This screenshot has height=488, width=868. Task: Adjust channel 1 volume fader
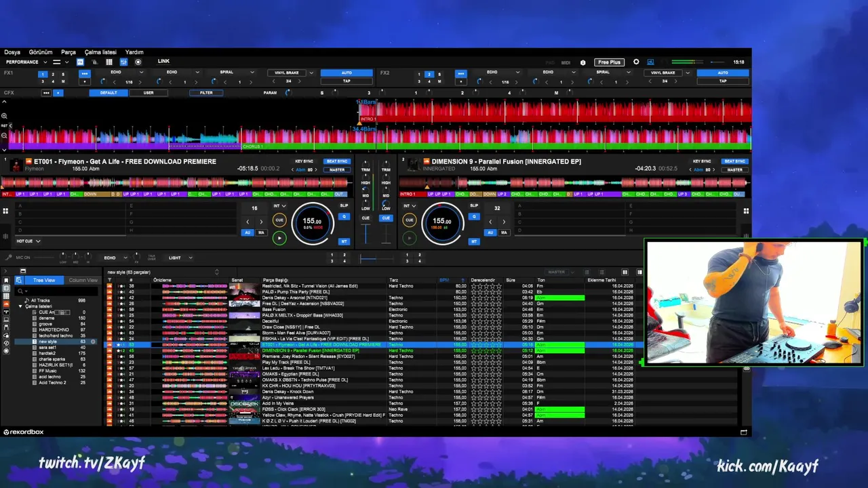tap(366, 234)
